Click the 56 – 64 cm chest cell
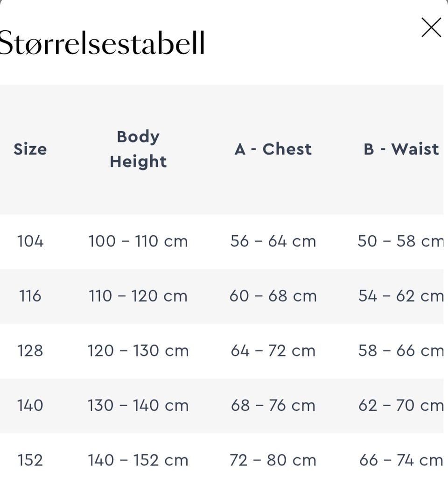This screenshot has width=448, height=485. [x=273, y=241]
